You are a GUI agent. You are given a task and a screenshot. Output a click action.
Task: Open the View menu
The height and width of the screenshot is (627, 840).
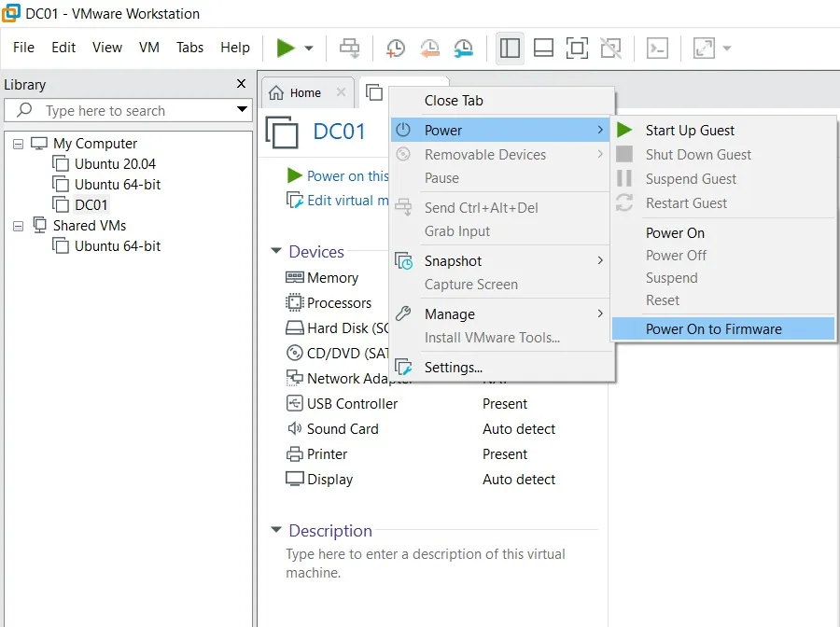pyautogui.click(x=107, y=48)
